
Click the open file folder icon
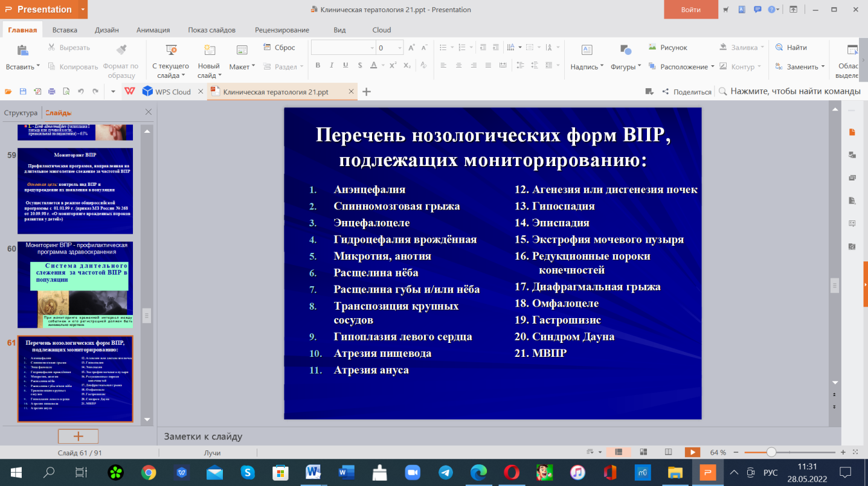(x=8, y=92)
